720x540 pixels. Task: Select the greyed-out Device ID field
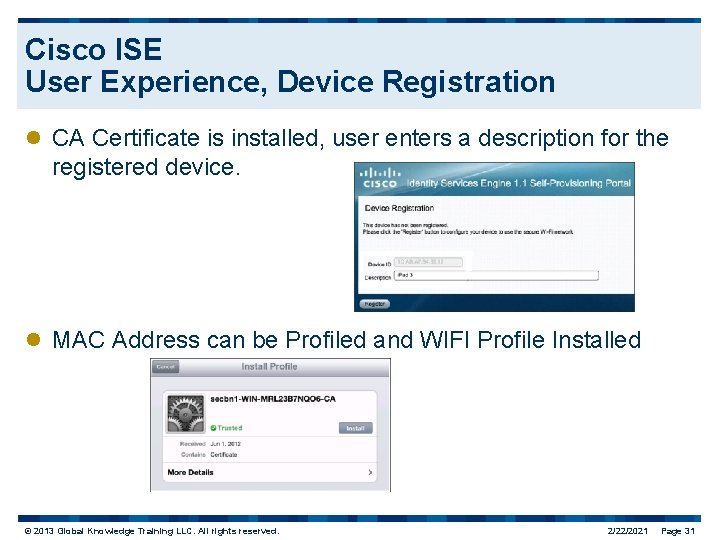point(428,262)
